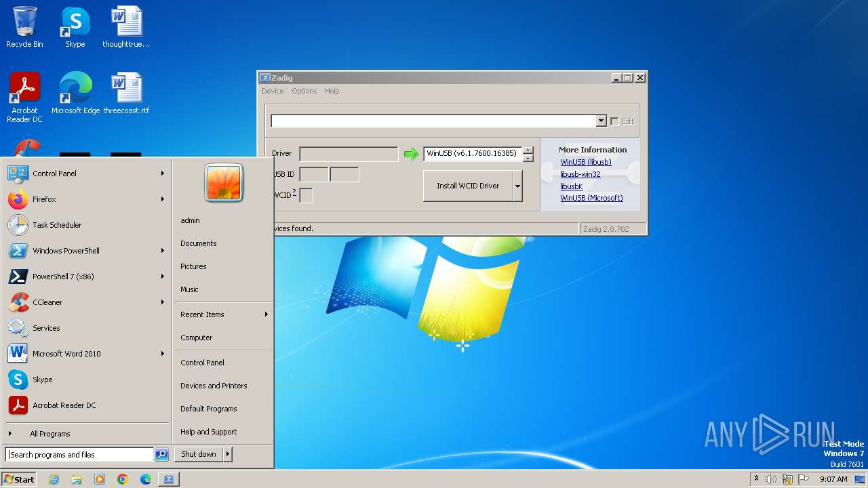The image size is (868, 488).
Task: Click the Action Center flag icon
Action: pos(804,479)
